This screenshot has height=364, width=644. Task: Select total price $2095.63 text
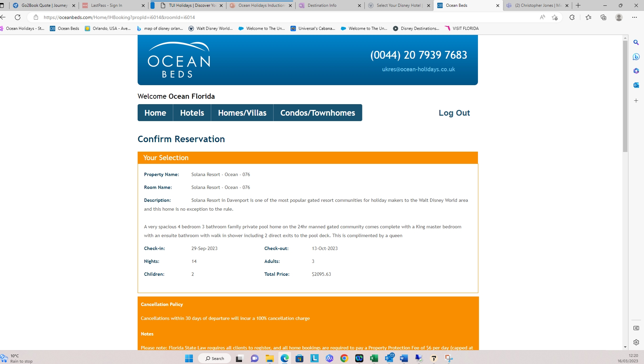pos(321,274)
